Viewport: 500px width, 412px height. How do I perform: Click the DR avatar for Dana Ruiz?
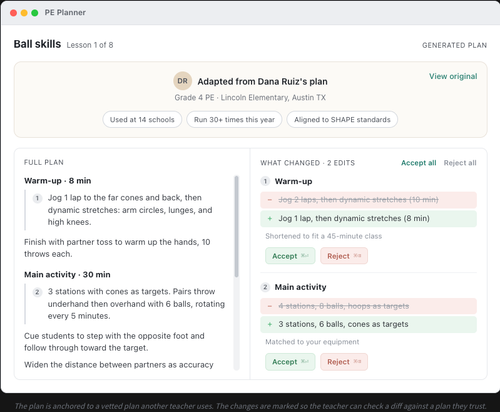click(182, 81)
